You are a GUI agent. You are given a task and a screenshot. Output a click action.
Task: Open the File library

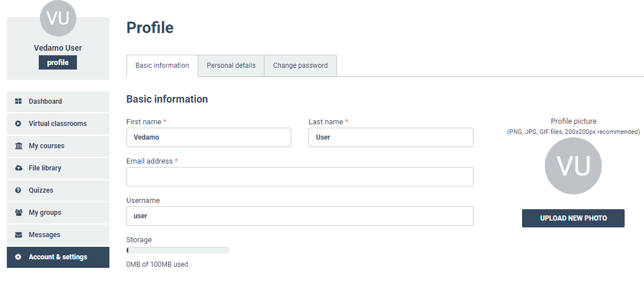point(58,168)
